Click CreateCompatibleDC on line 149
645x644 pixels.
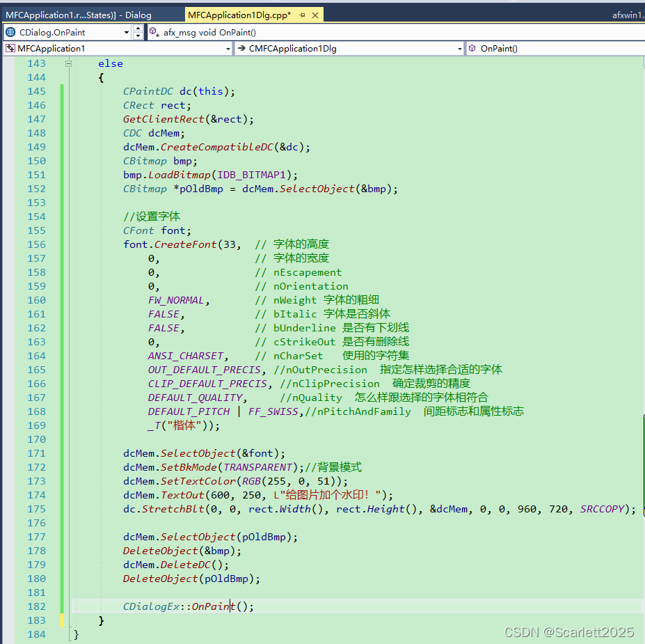(217, 147)
